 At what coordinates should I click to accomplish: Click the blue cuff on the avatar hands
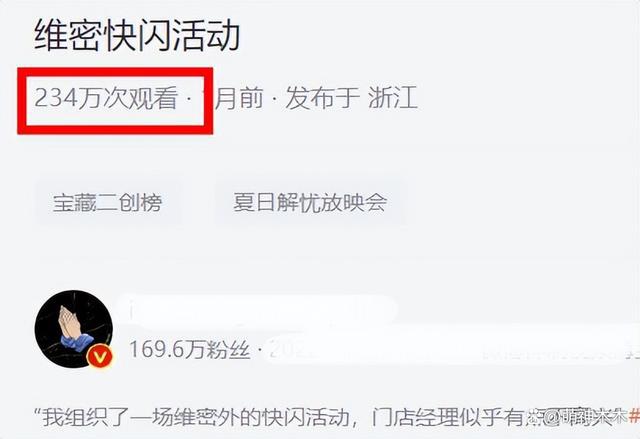[77, 342]
